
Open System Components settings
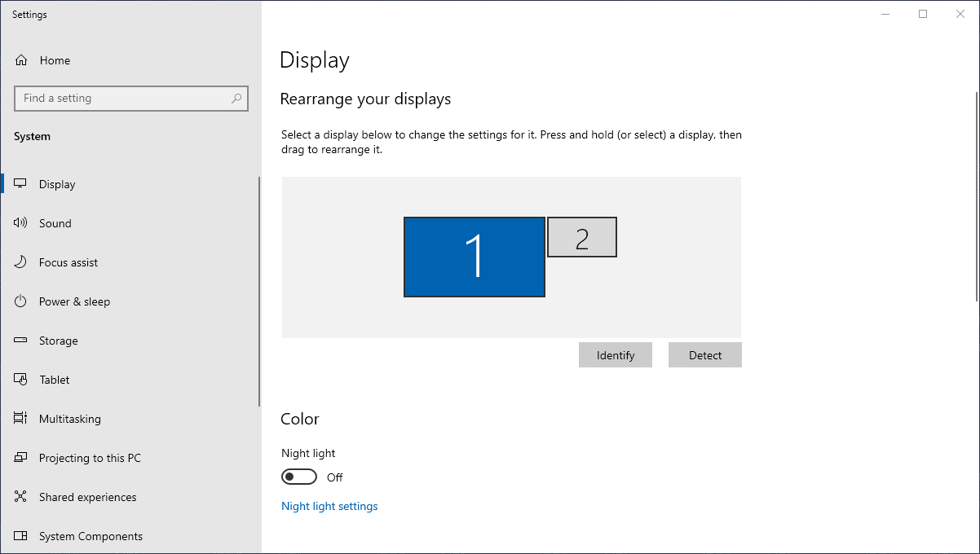point(90,536)
